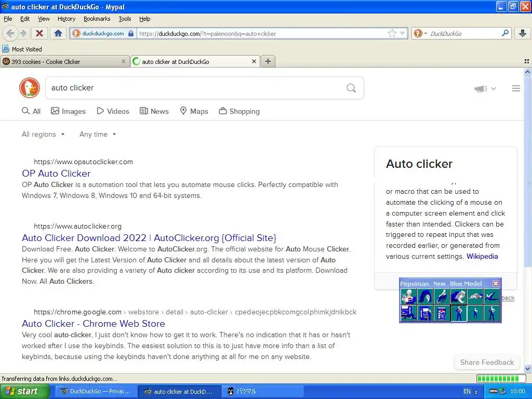Open the Auto Clicker Download 2022 result
Image resolution: width=532 pixels, height=399 pixels.
149,238
